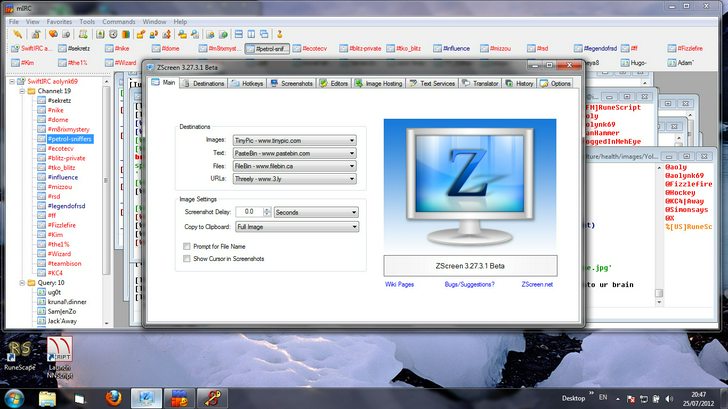This screenshot has height=409, width=728.
Task: Expand the Screenshot Delay Seconds dropdown
Action: [x=316, y=212]
